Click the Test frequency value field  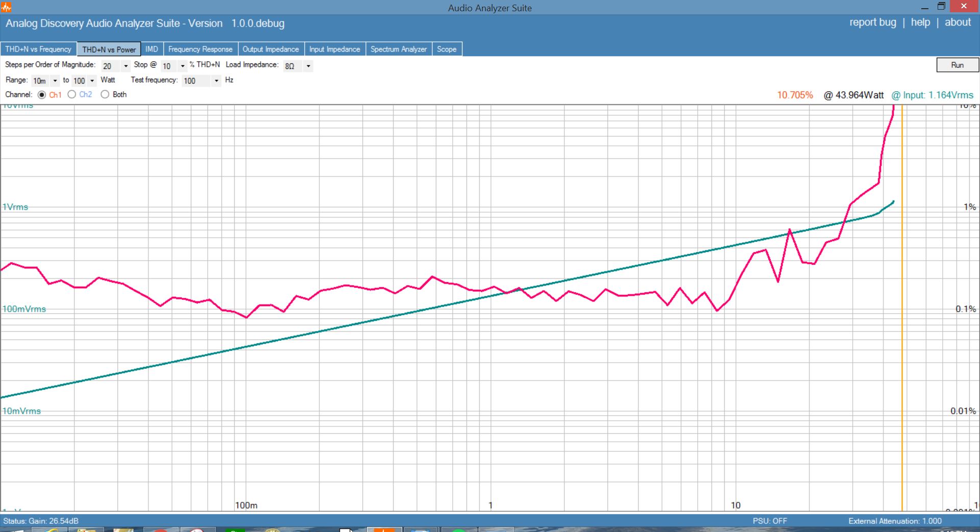pyautogui.click(x=197, y=81)
